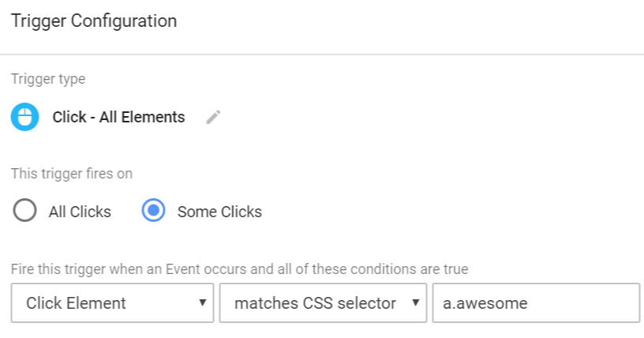Click the "All Clicks" label text
Image resolution: width=644 pixels, height=338 pixels.
click(x=80, y=212)
